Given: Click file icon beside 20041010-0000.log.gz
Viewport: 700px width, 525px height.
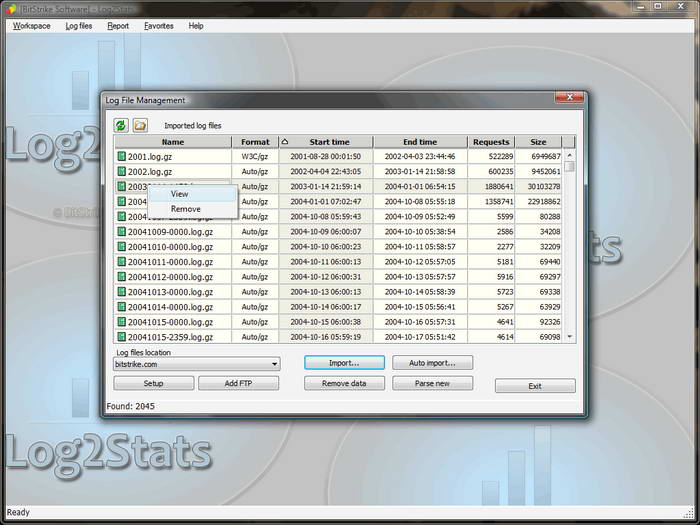Looking at the screenshot, I should [121, 246].
